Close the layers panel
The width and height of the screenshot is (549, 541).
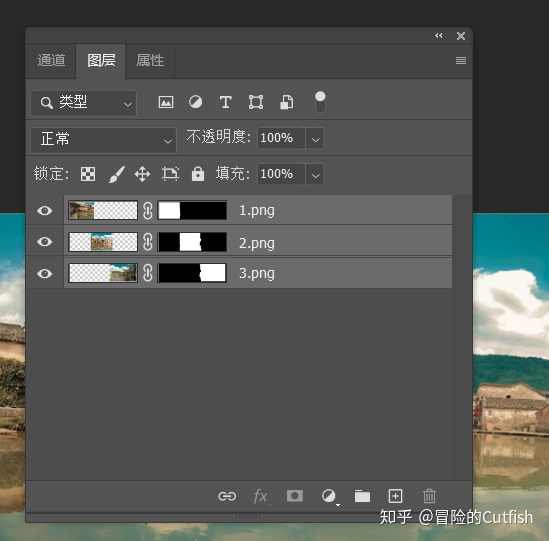click(461, 36)
